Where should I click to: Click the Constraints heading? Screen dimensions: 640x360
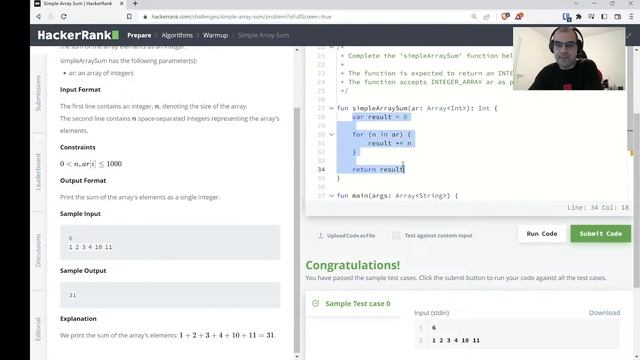click(x=78, y=147)
